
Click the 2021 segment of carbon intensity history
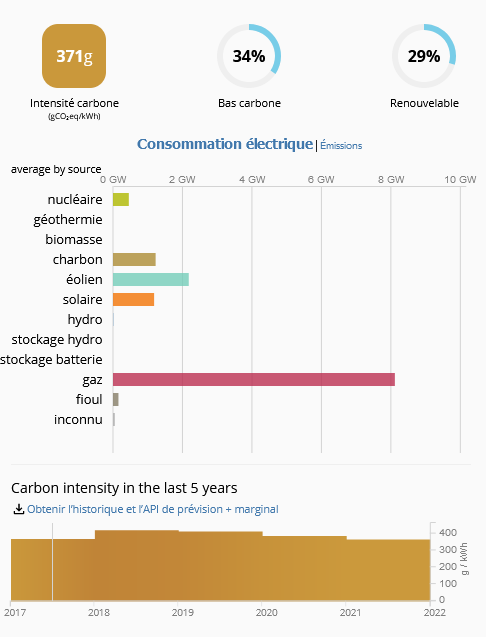coord(388,570)
